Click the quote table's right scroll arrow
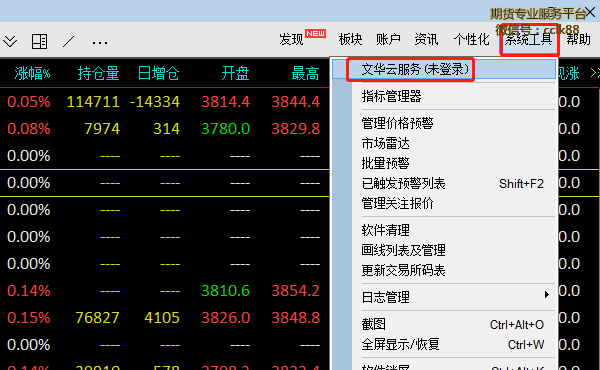 tap(595, 73)
